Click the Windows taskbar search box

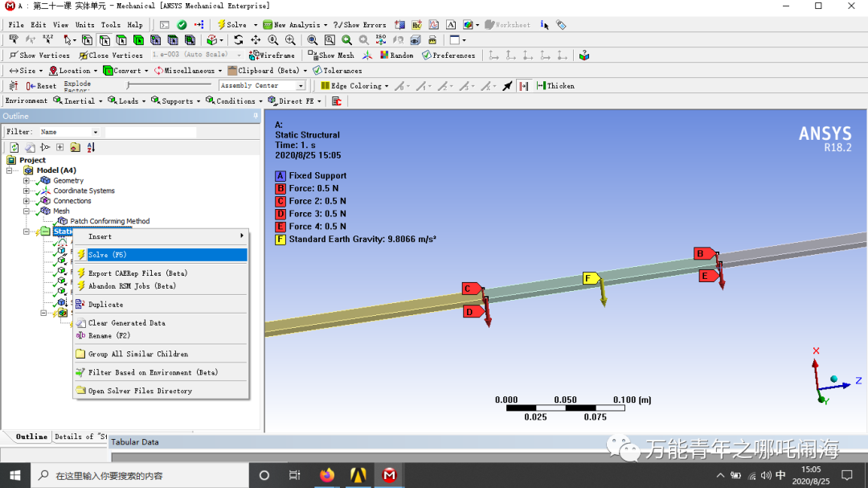(140, 475)
